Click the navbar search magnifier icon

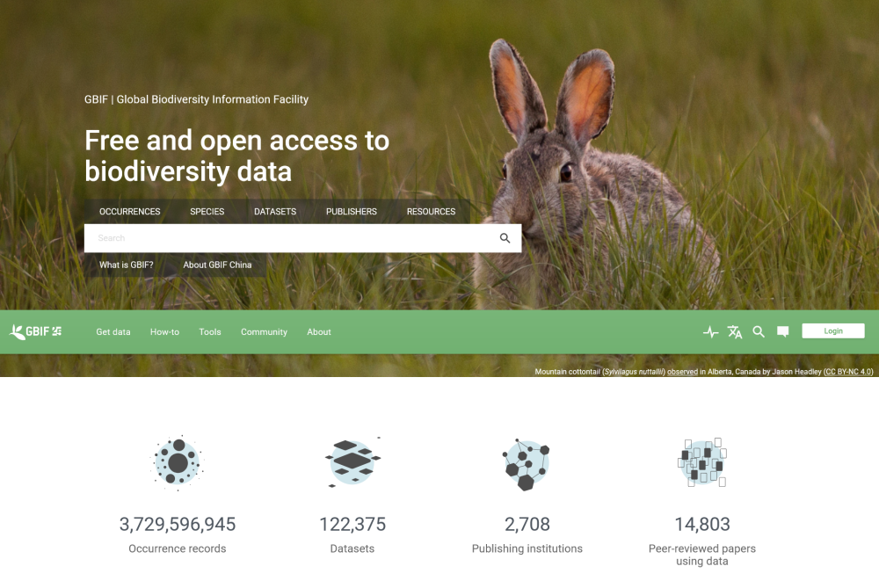tap(759, 332)
